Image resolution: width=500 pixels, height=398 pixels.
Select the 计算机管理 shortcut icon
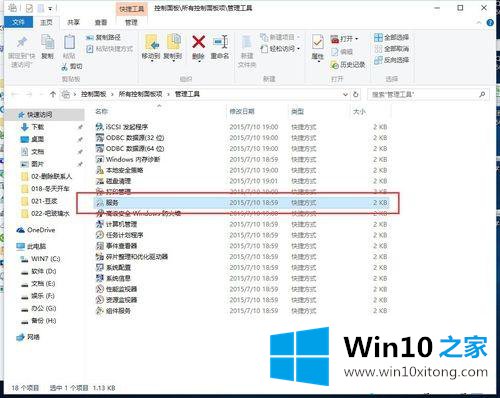[x=100, y=224]
